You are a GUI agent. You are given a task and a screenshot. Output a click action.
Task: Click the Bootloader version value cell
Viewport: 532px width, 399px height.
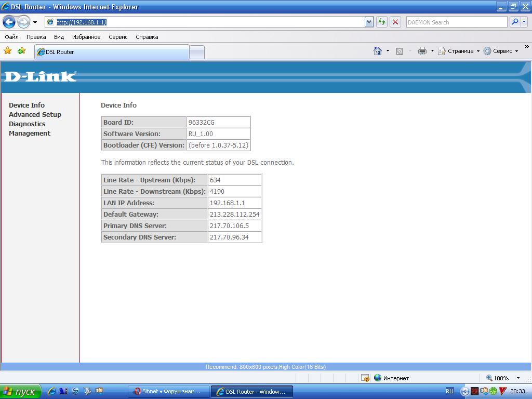219,145
